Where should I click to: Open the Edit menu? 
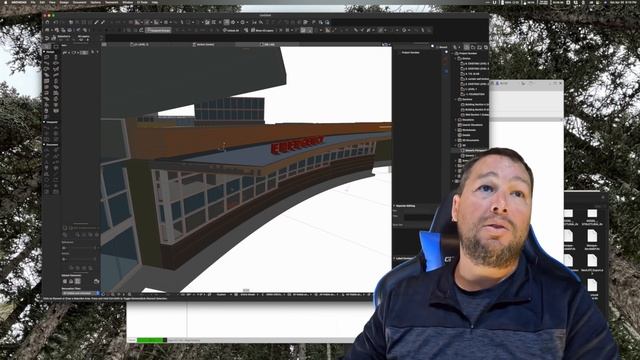click(42, 2)
